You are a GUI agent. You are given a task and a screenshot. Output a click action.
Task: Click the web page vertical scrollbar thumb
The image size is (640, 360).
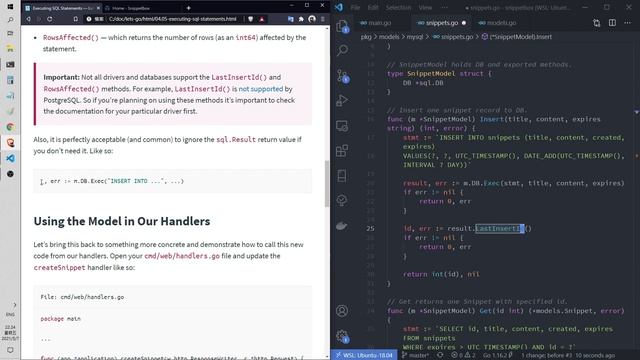click(x=327, y=184)
